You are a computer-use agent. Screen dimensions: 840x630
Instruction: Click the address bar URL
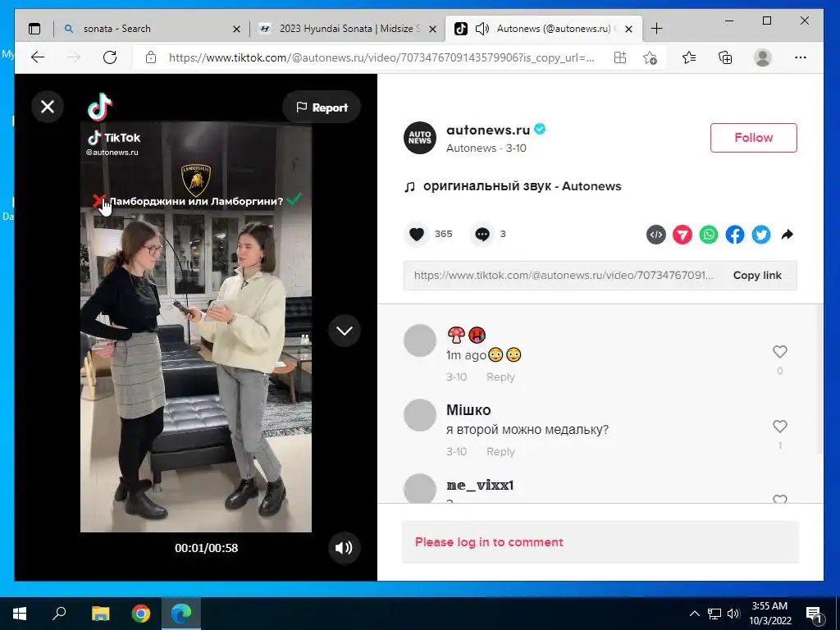click(381, 58)
